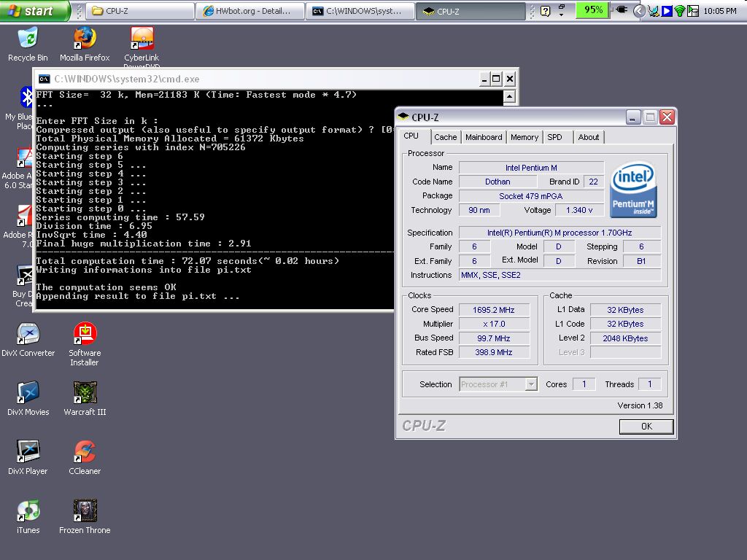Viewport: 747px width, 560px height.
Task: Minimize the CPU-Z window
Action: (633, 117)
